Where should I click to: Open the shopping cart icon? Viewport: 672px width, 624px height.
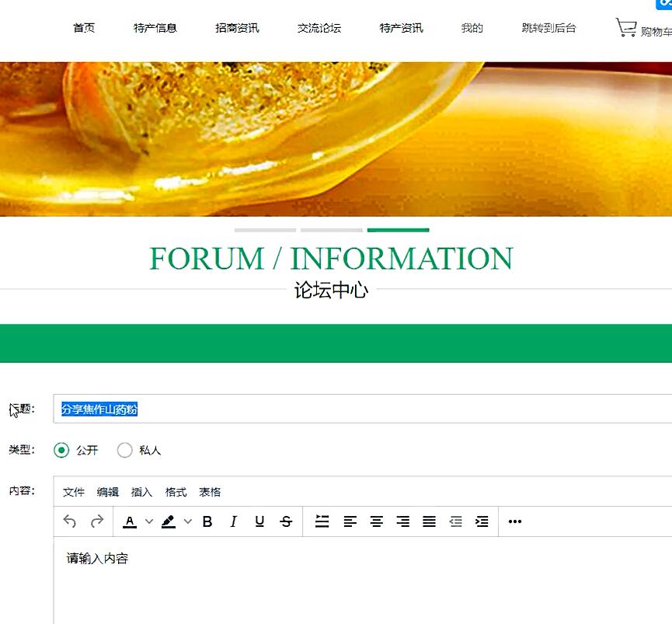click(626, 26)
